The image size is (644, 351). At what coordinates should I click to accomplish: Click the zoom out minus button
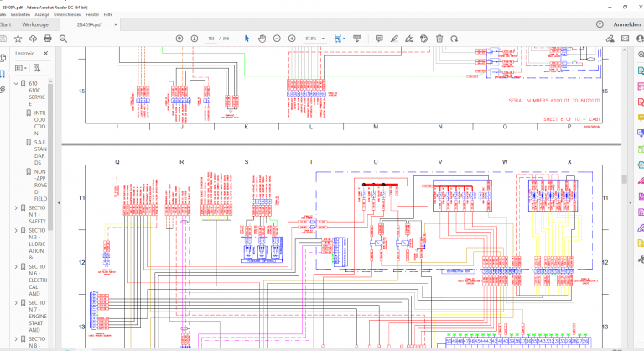pyautogui.click(x=277, y=39)
